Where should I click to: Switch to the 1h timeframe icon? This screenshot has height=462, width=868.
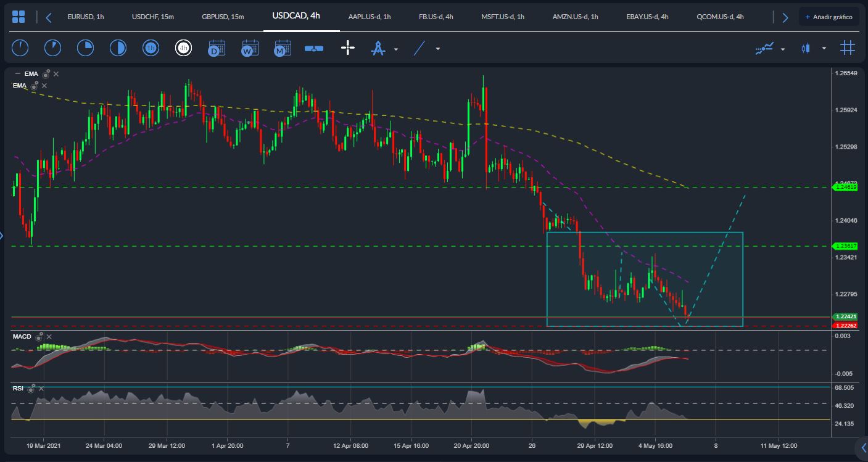[x=151, y=47]
